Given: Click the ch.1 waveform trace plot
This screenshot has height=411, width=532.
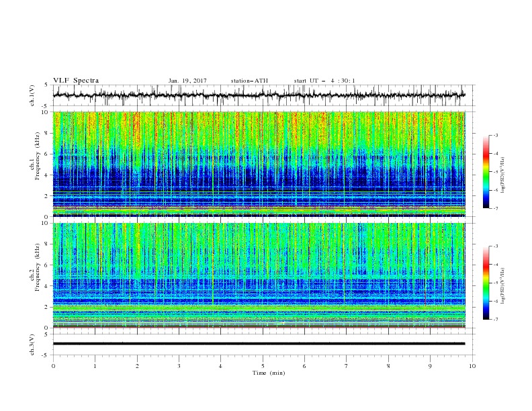Looking at the screenshot, I should 259,95.
